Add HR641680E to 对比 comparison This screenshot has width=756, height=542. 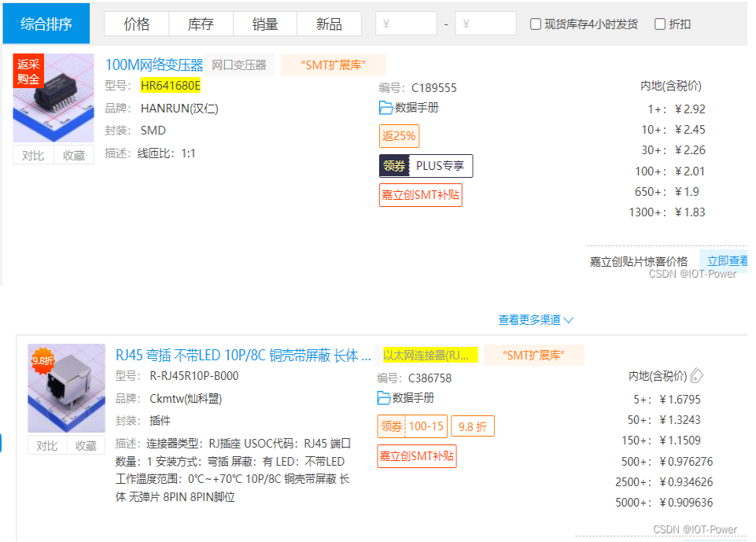point(32,155)
